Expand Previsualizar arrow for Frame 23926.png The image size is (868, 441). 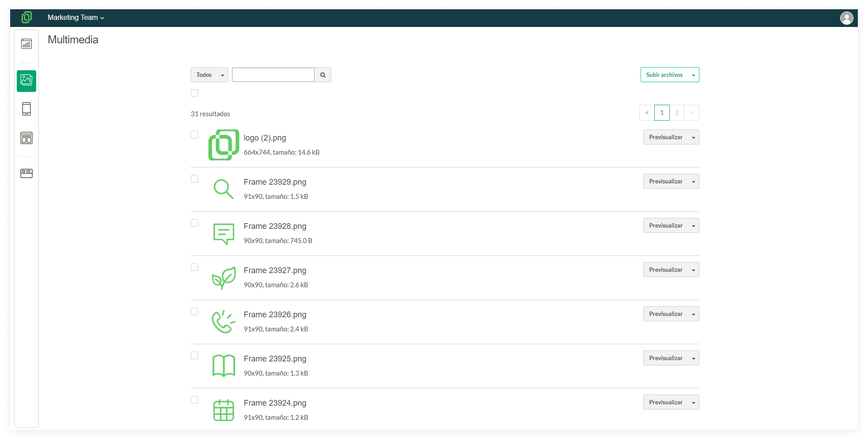click(x=694, y=314)
